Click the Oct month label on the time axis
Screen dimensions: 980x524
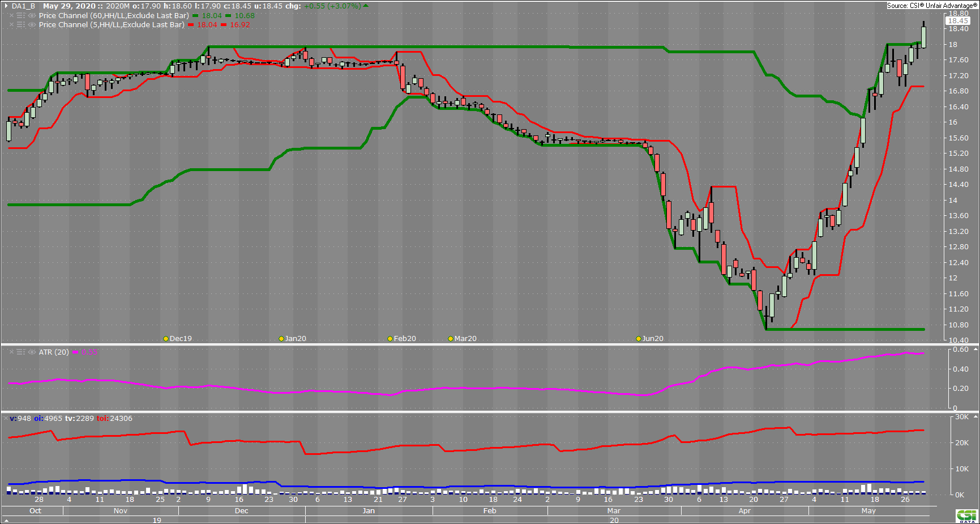35,511
